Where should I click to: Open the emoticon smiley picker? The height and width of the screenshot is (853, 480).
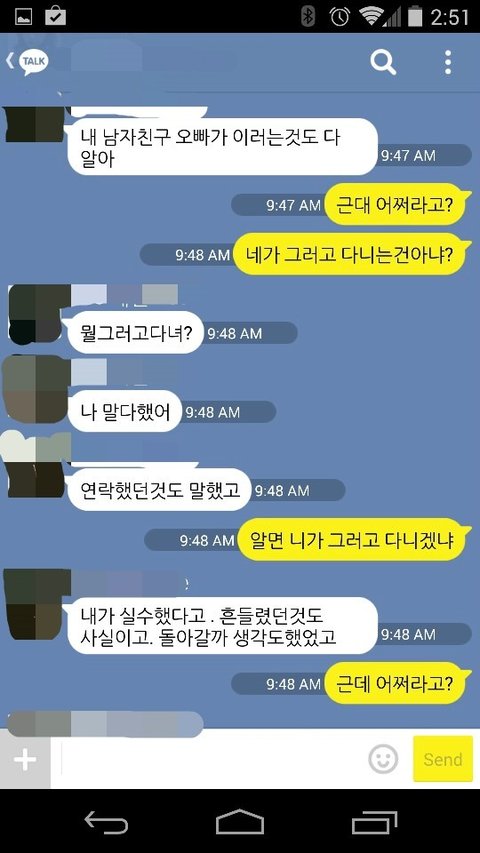[383, 758]
